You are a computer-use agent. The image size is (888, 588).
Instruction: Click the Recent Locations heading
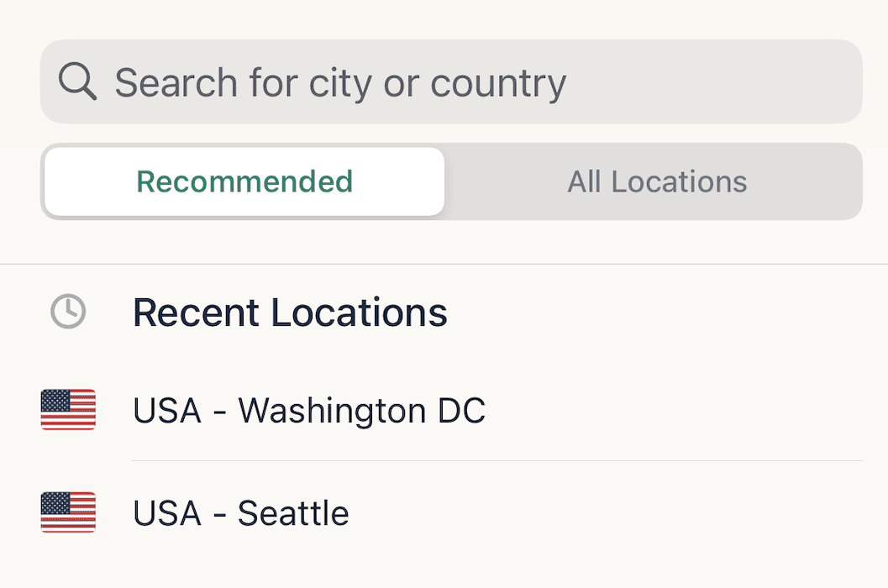290,312
